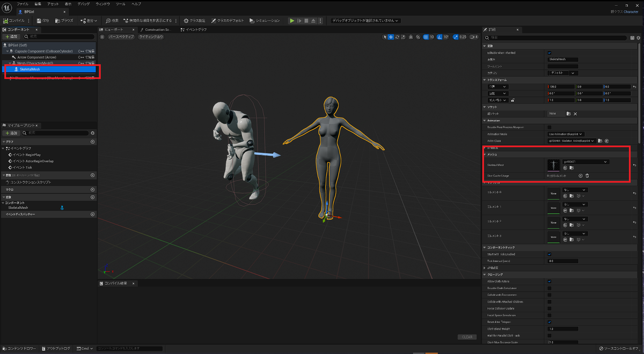Collapse the Capsule Component tree node

(8, 51)
